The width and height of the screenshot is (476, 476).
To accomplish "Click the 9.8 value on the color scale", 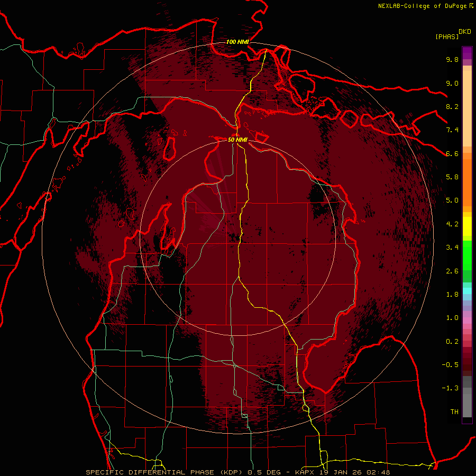I will 452,59.
